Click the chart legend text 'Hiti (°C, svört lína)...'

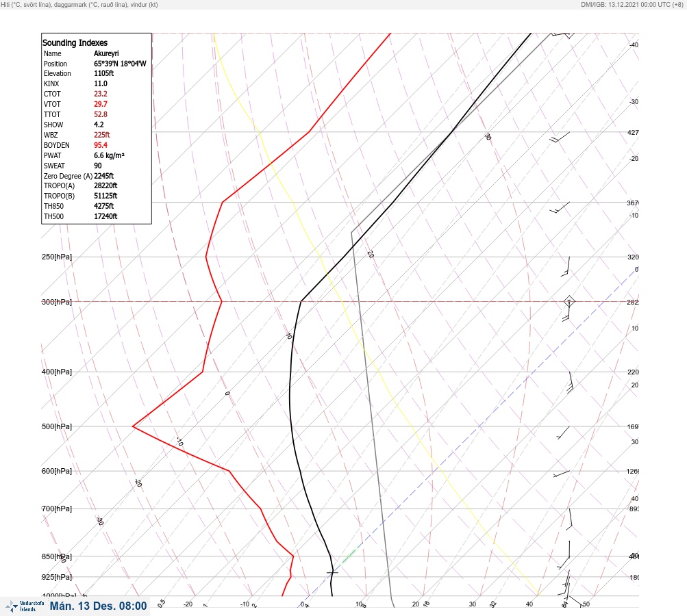[x=79, y=4]
